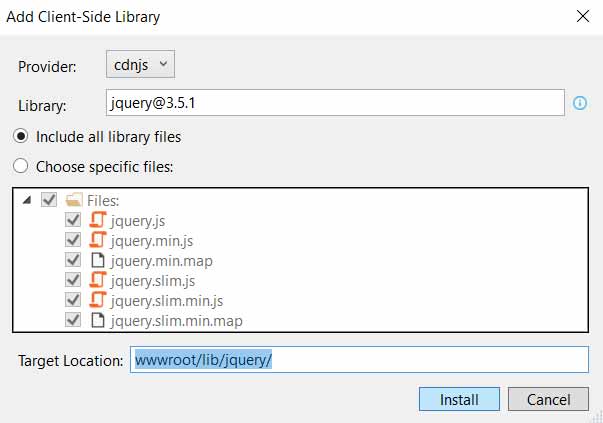Click the jquery.slim.min.js script icon

97,300
